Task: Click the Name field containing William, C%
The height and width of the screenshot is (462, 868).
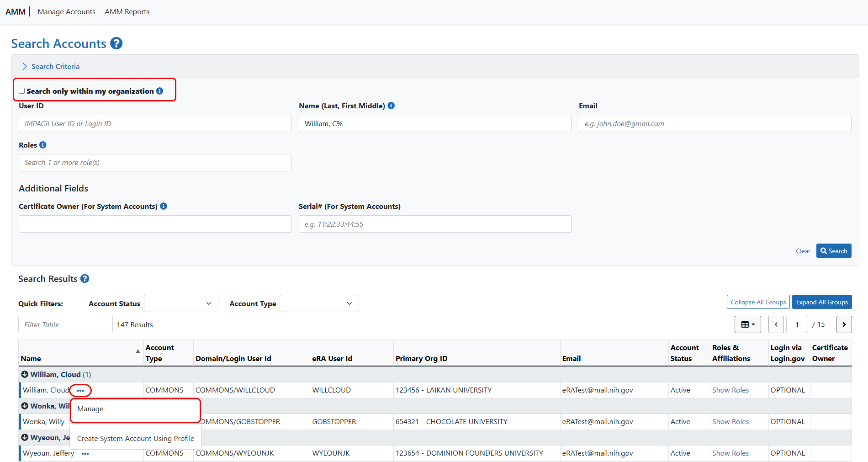Action: pyautogui.click(x=435, y=123)
